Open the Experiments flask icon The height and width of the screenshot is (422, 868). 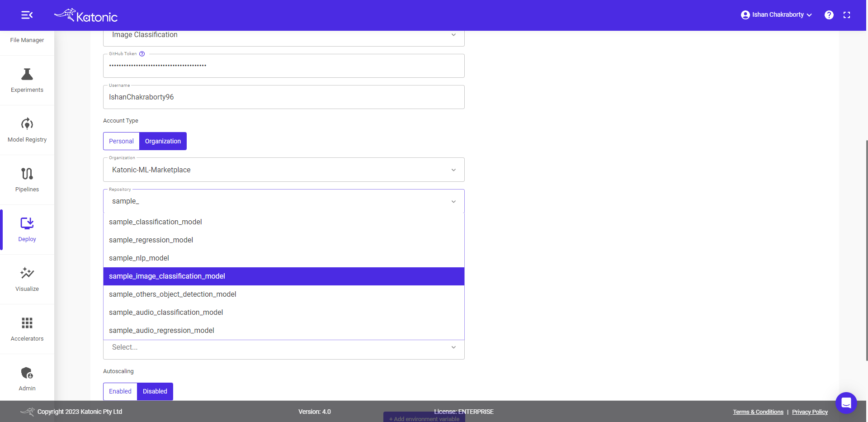[27, 74]
